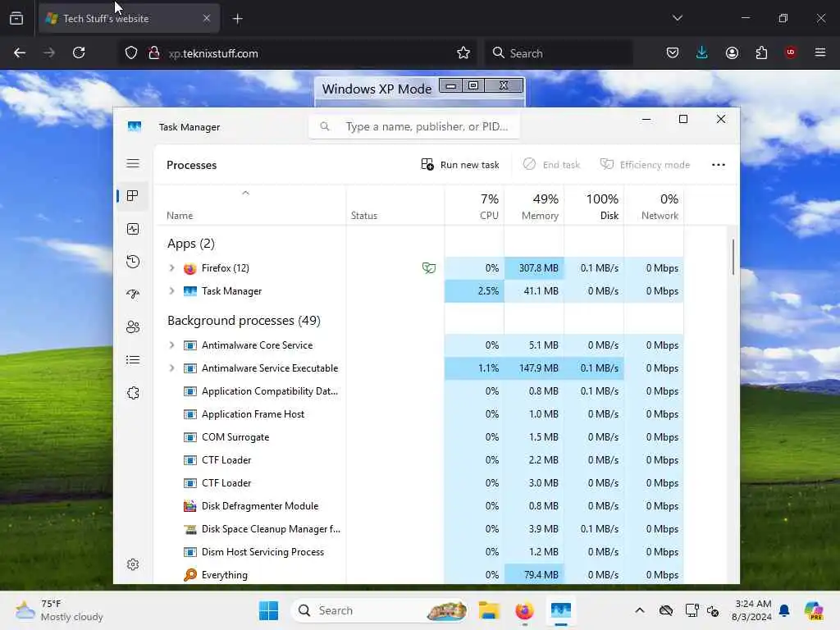840x630 pixels.
Task: Click the Task Manager search field
Action: pyautogui.click(x=414, y=126)
